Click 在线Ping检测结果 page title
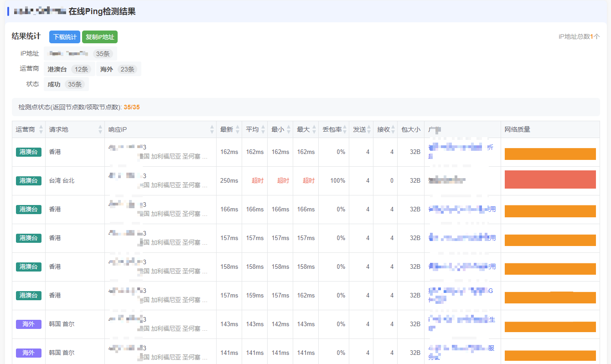The height and width of the screenshot is (364, 611). [102, 11]
